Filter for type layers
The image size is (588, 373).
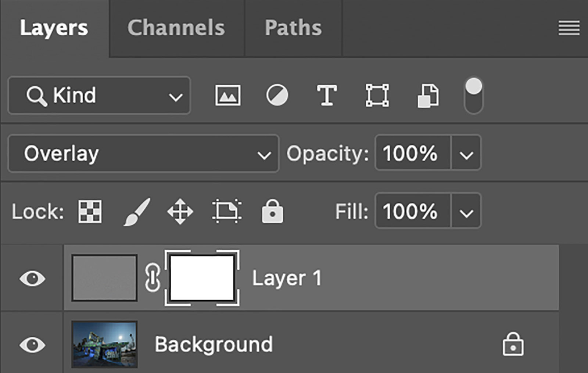pos(327,96)
